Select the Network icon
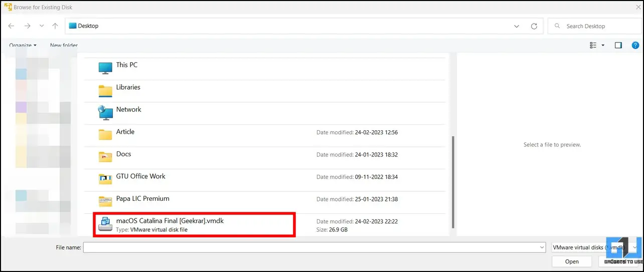644x272 pixels. click(105, 113)
